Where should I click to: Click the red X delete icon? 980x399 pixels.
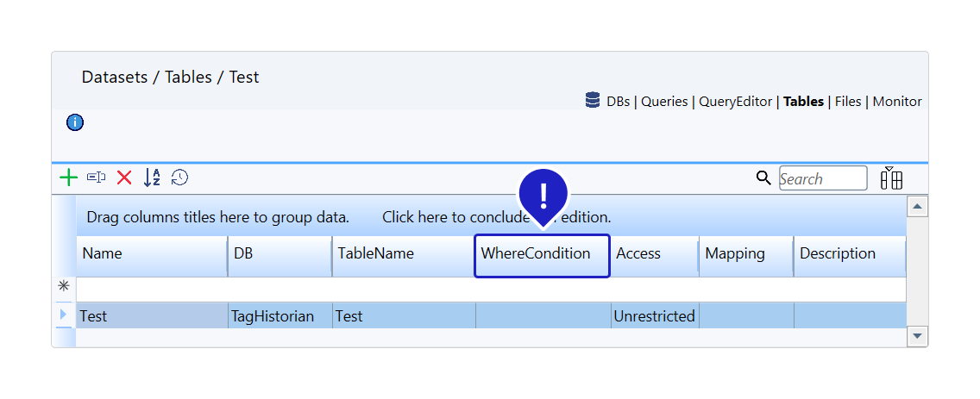pos(124,178)
